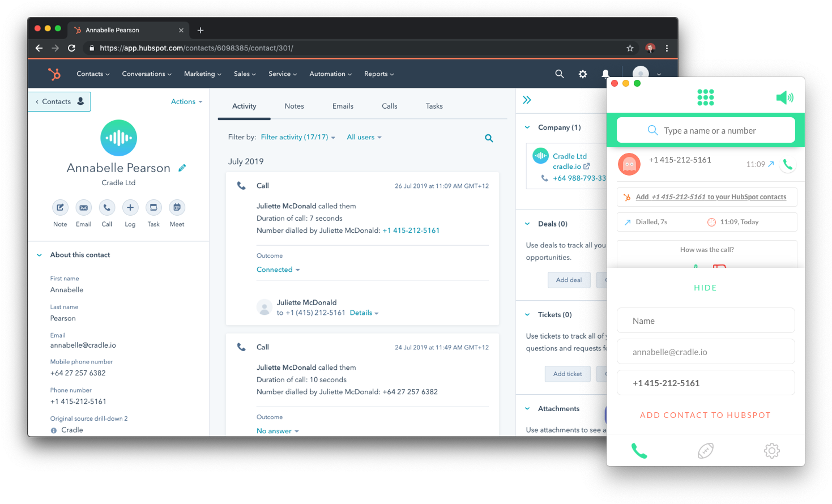Click the Cradle contact avatar logo
Screen dimensions: 832x504
click(118, 138)
